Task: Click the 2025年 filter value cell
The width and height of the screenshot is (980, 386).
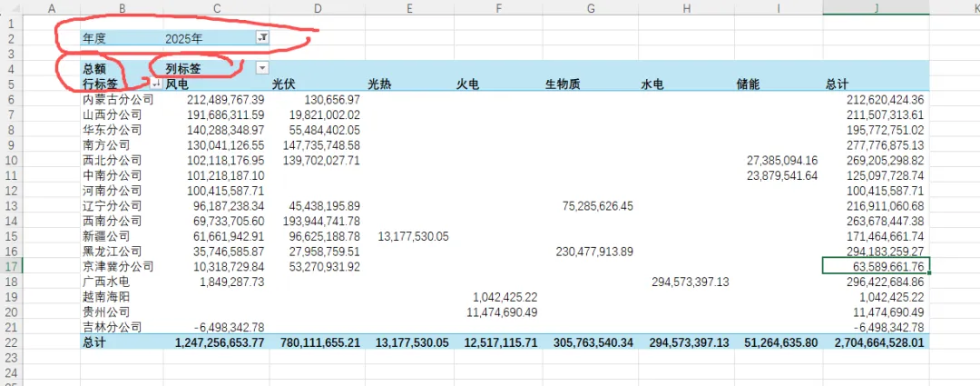Action: [183, 38]
